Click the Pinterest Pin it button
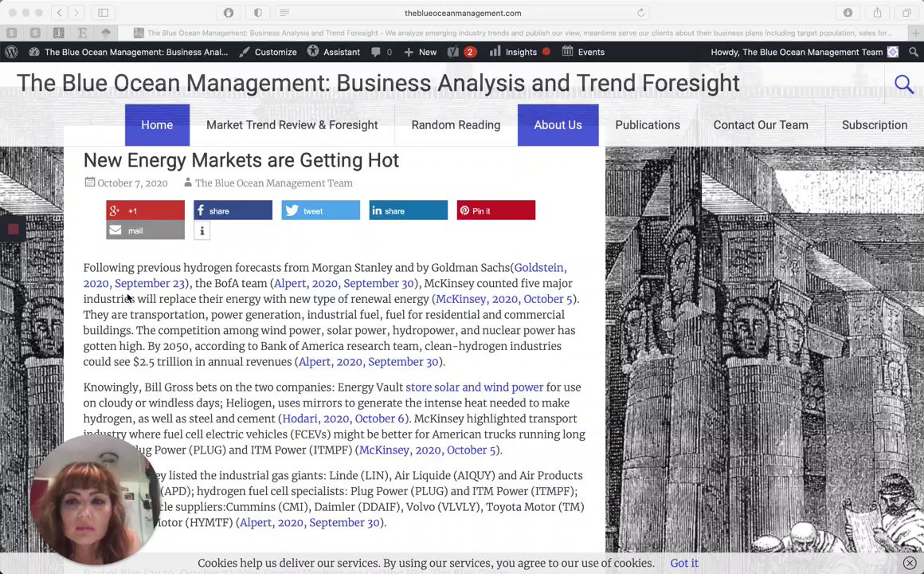Screen dimensions: 924x574 [x=496, y=210]
